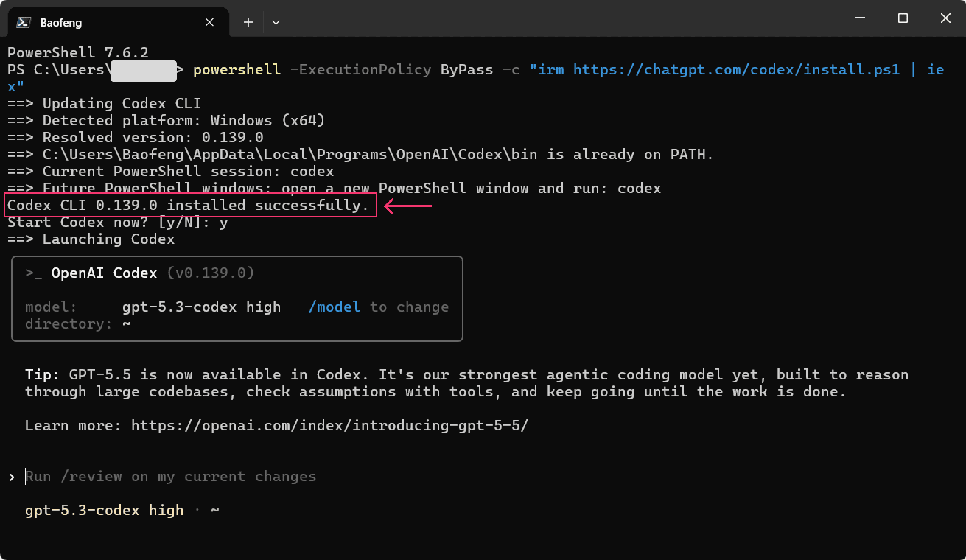Select the Baofeng tab title
The height and width of the screenshot is (560, 966).
pos(61,22)
